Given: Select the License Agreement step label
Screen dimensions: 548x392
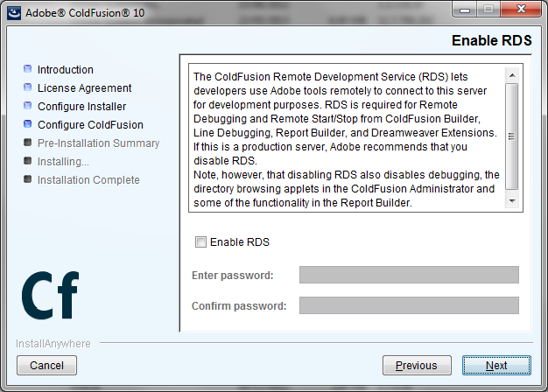Looking at the screenshot, I should (85, 88).
